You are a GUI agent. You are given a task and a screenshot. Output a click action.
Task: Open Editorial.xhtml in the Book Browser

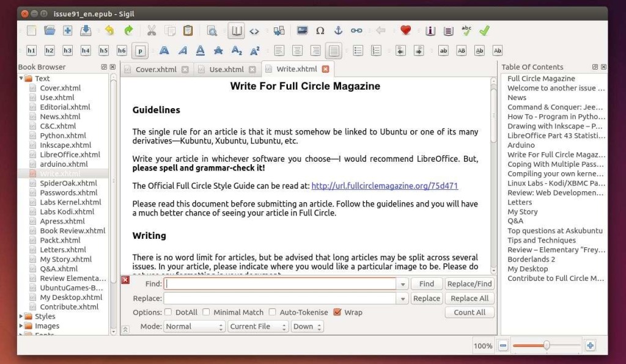[x=65, y=107]
